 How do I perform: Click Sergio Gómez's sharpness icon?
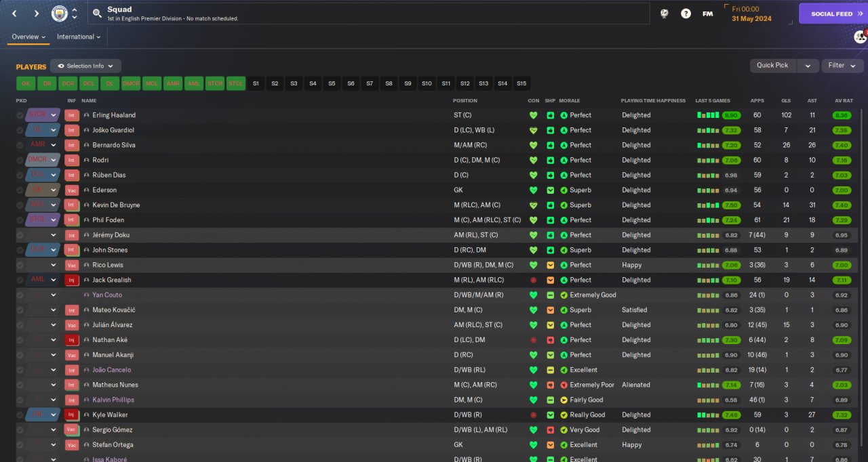pyautogui.click(x=550, y=429)
